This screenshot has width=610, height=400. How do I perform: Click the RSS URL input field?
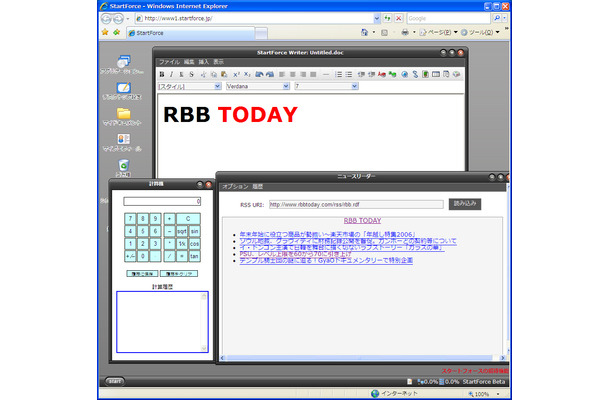click(x=356, y=204)
